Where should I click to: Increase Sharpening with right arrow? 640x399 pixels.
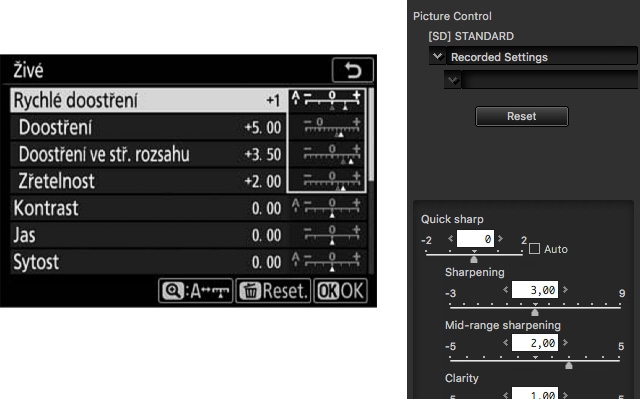point(565,289)
